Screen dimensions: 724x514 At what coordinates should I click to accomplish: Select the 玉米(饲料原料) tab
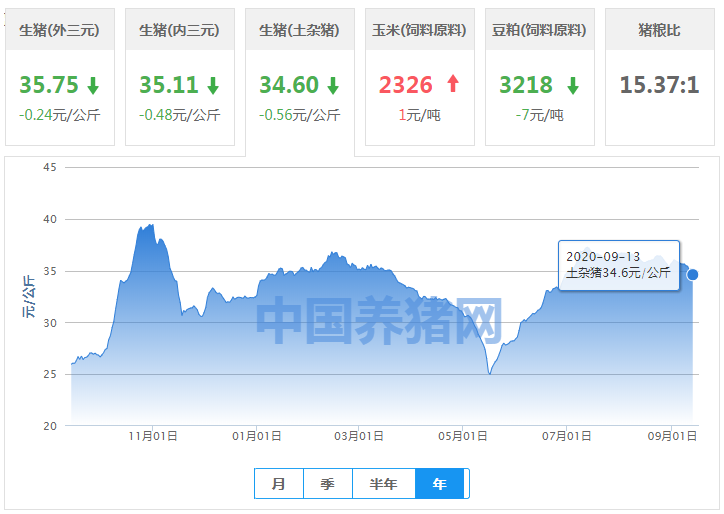pos(419,30)
